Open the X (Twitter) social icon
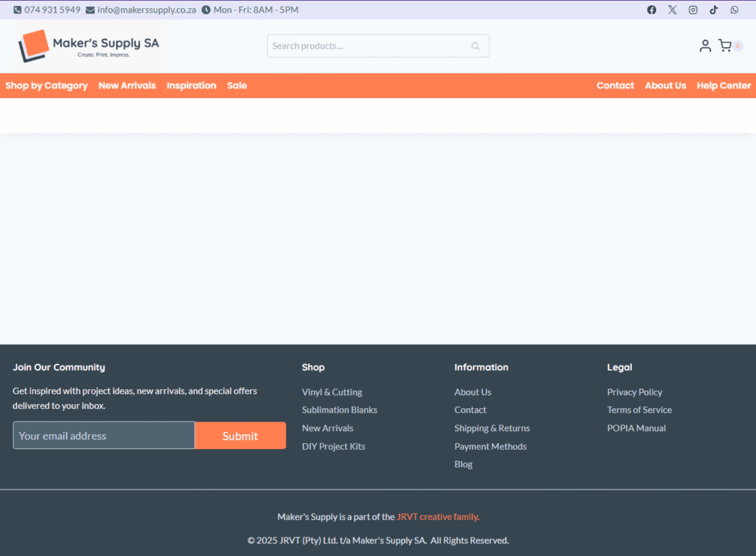This screenshot has height=556, width=756. (x=672, y=10)
